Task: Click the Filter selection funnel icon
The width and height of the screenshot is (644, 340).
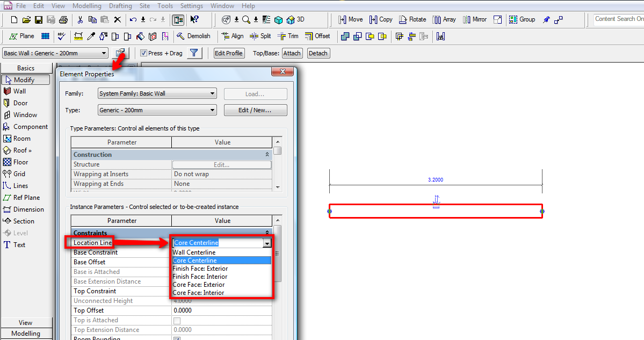Action: 194,53
